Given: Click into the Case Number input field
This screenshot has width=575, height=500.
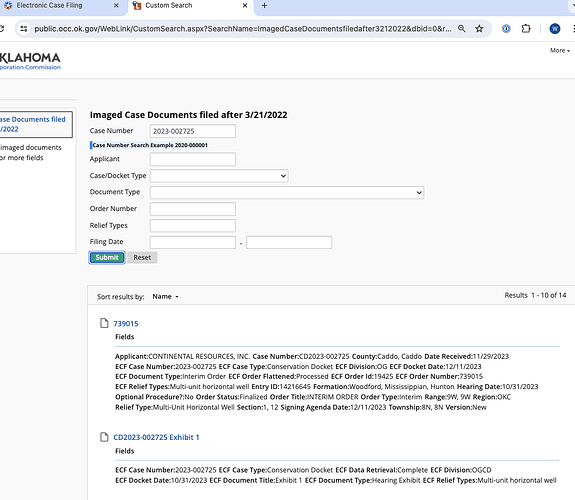Looking at the screenshot, I should [193, 131].
